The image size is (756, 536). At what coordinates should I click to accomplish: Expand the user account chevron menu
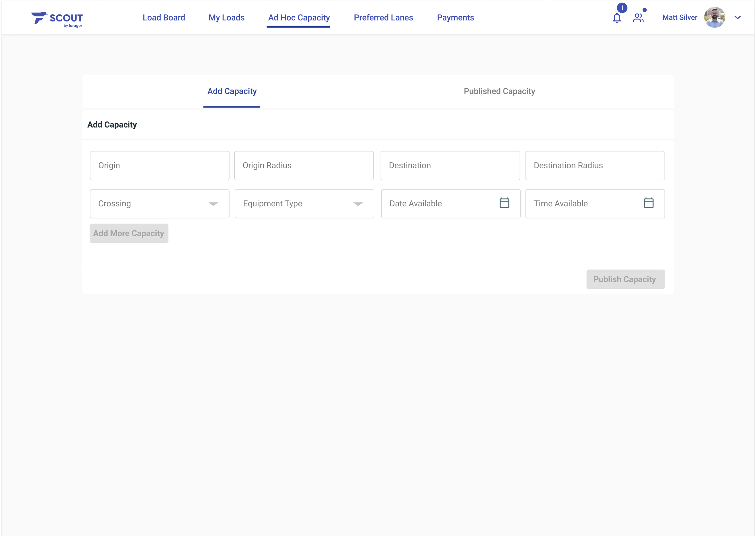coord(738,18)
